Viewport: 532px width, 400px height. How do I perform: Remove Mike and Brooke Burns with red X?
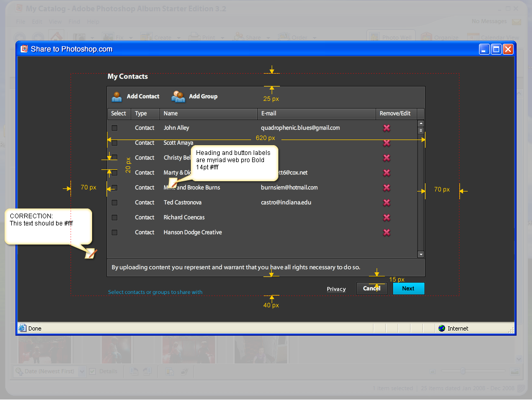point(386,188)
